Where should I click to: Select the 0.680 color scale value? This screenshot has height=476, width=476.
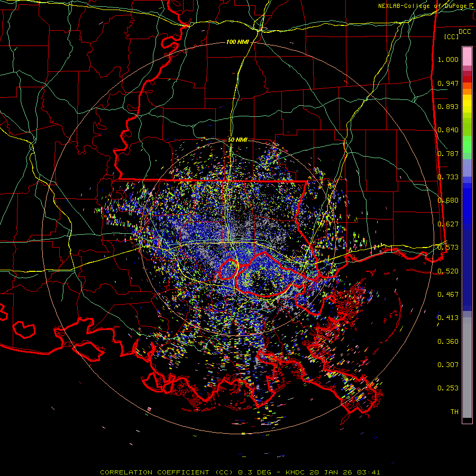click(x=448, y=200)
